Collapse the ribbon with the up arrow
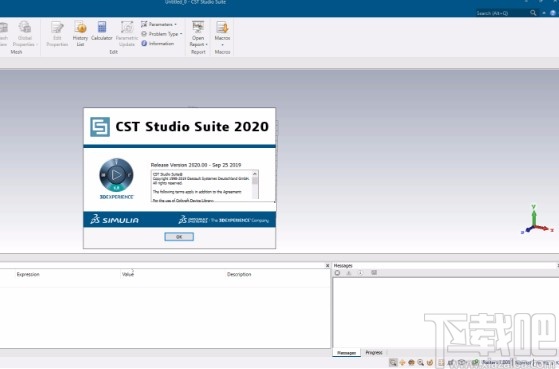This screenshot has width=559, height=369. 544,13
